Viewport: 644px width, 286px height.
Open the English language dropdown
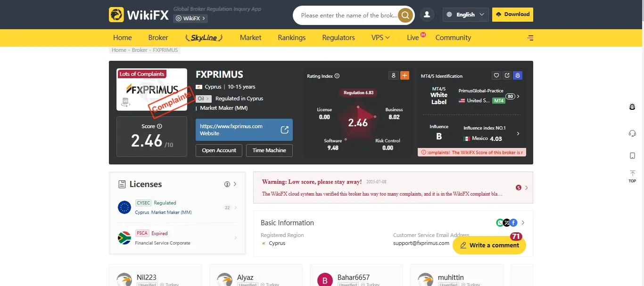(466, 15)
